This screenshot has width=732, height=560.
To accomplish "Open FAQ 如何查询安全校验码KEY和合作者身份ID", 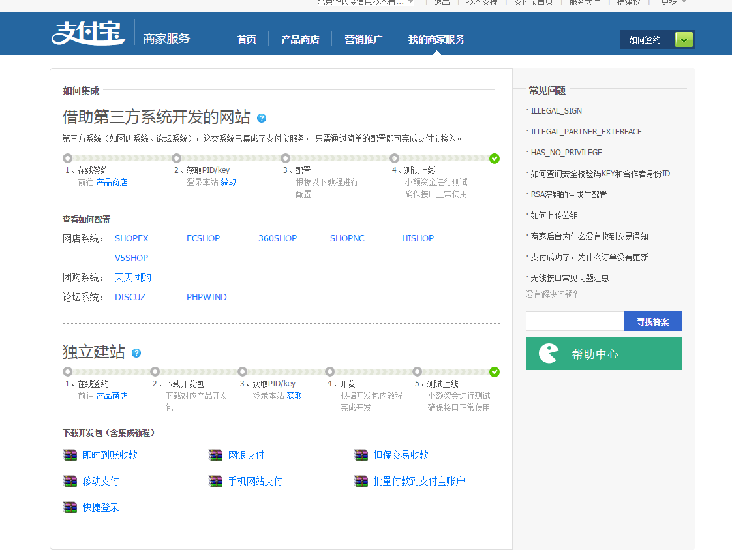I will [600, 174].
